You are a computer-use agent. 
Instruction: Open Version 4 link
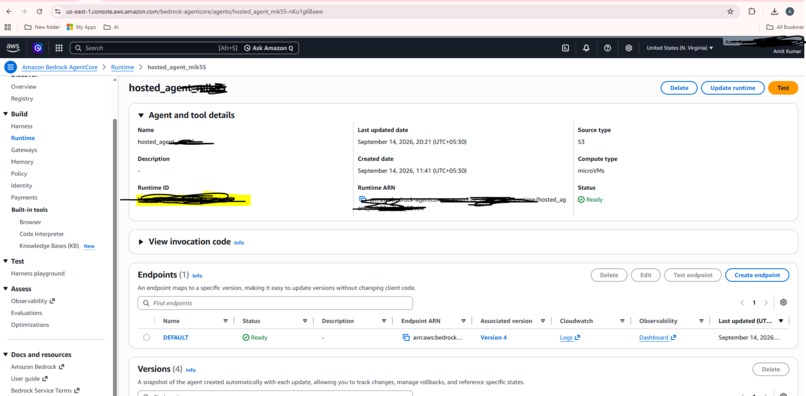[493, 337]
